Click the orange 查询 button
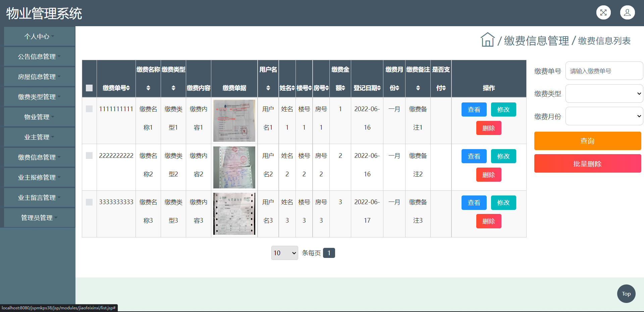 tap(587, 141)
